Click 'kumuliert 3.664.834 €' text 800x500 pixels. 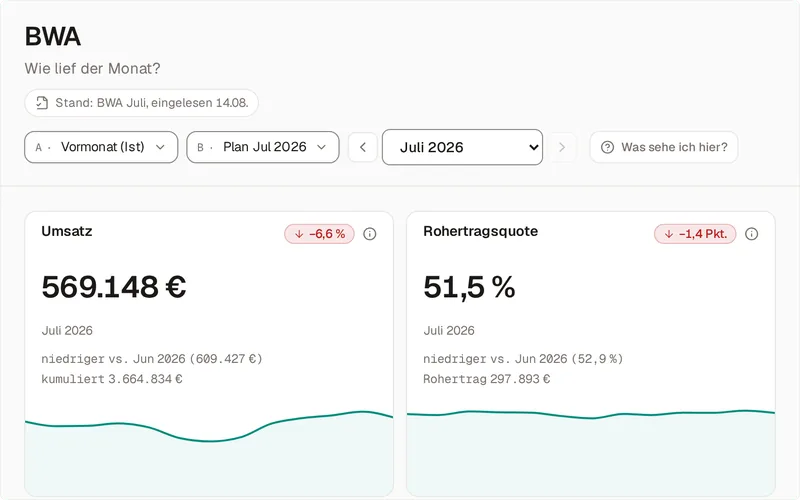(x=112, y=379)
